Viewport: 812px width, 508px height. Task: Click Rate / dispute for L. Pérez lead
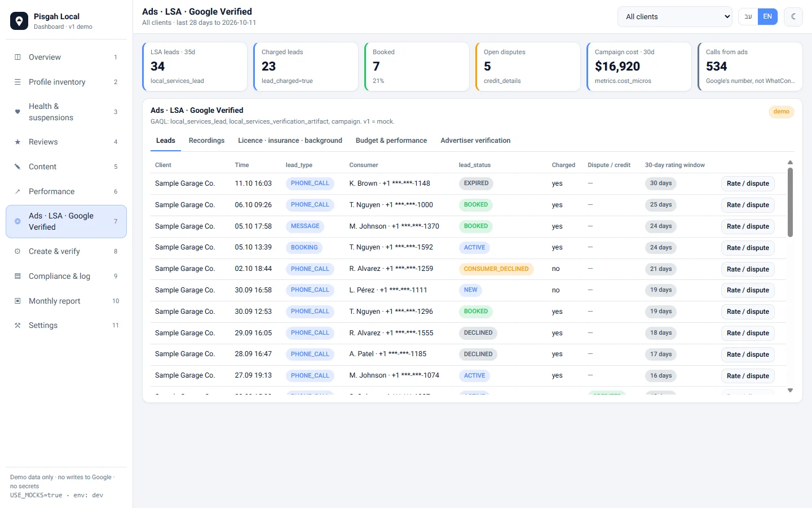(748, 290)
